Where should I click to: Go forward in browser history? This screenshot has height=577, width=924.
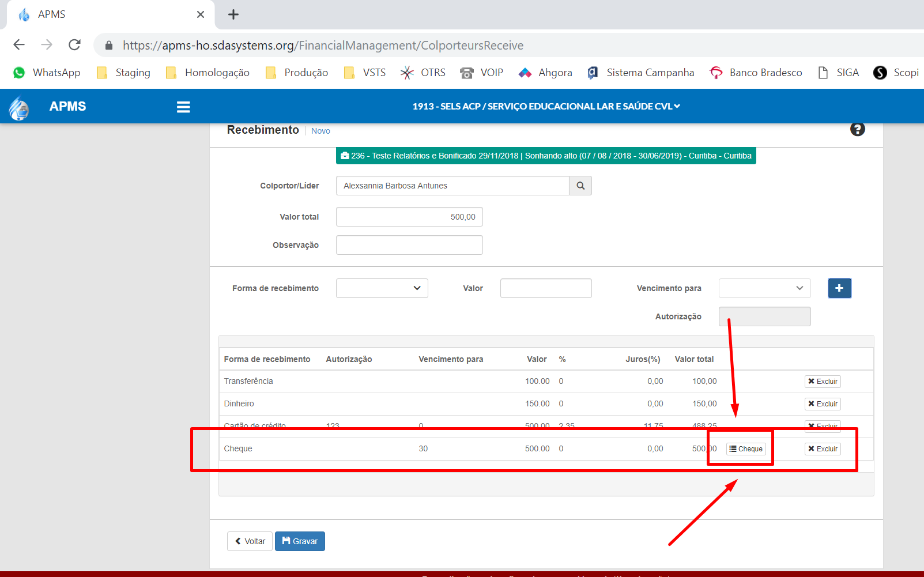[x=47, y=45]
